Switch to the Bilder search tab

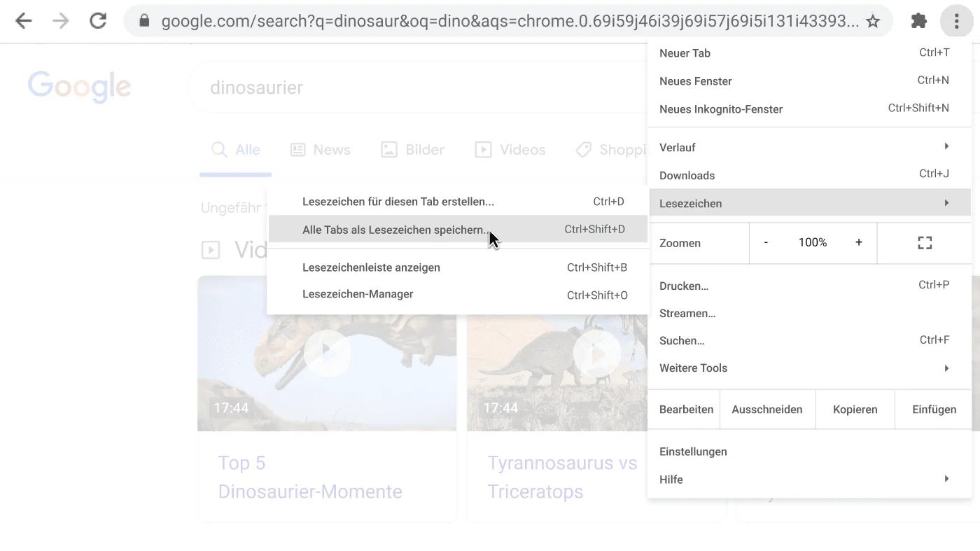coord(413,149)
